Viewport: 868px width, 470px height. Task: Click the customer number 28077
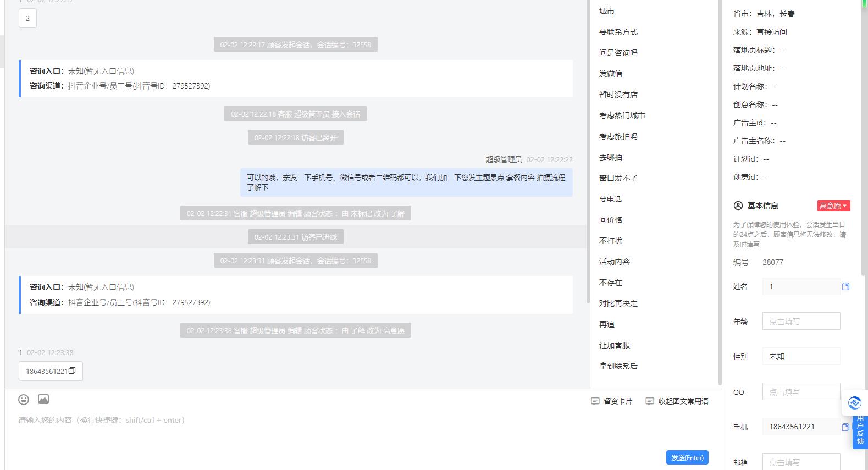tap(773, 262)
